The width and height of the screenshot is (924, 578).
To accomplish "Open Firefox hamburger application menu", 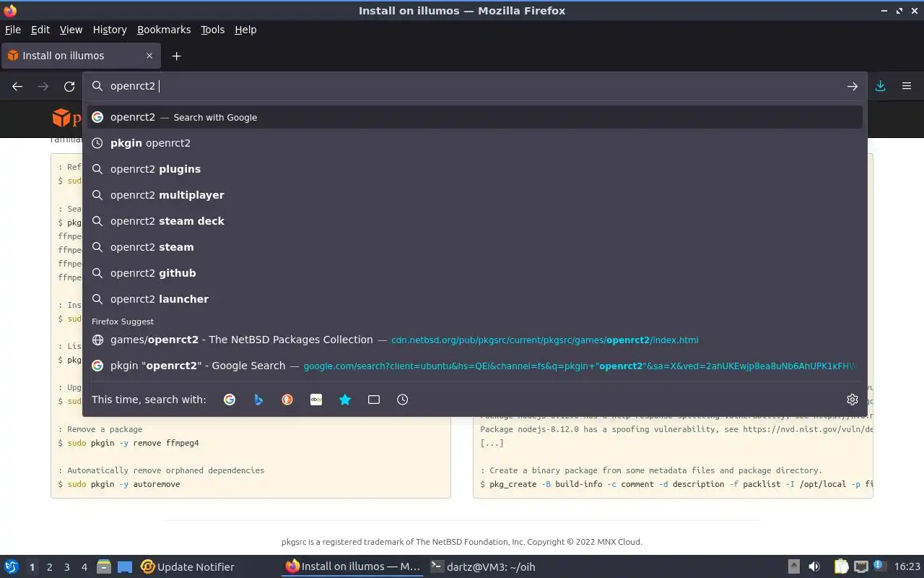I will tap(907, 86).
